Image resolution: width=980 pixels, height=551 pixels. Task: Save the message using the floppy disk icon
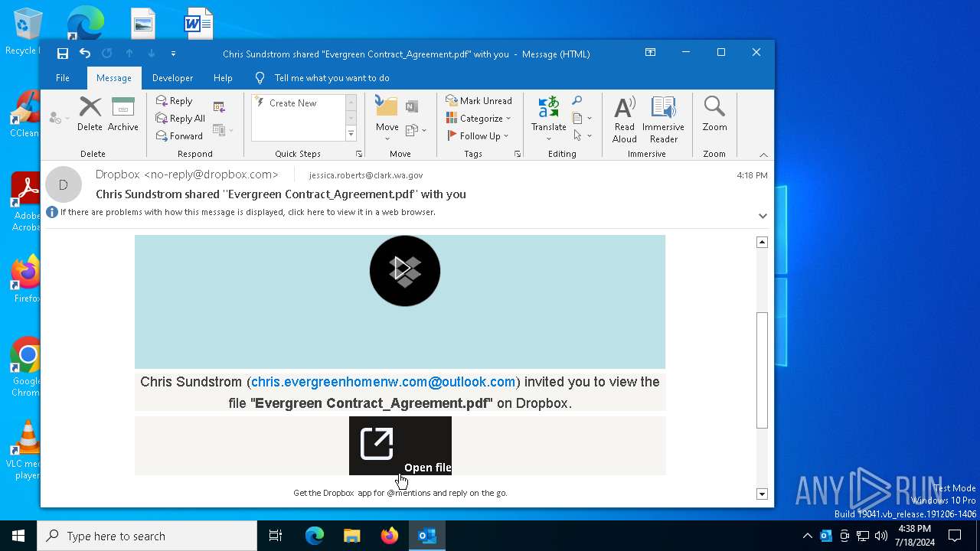click(63, 54)
